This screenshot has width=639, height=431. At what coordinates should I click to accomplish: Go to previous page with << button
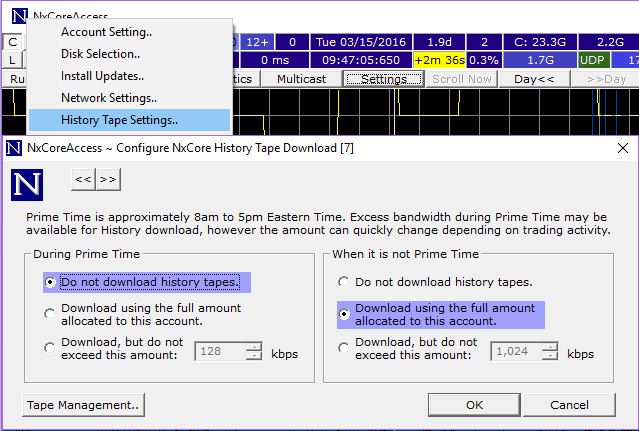pyautogui.click(x=83, y=179)
